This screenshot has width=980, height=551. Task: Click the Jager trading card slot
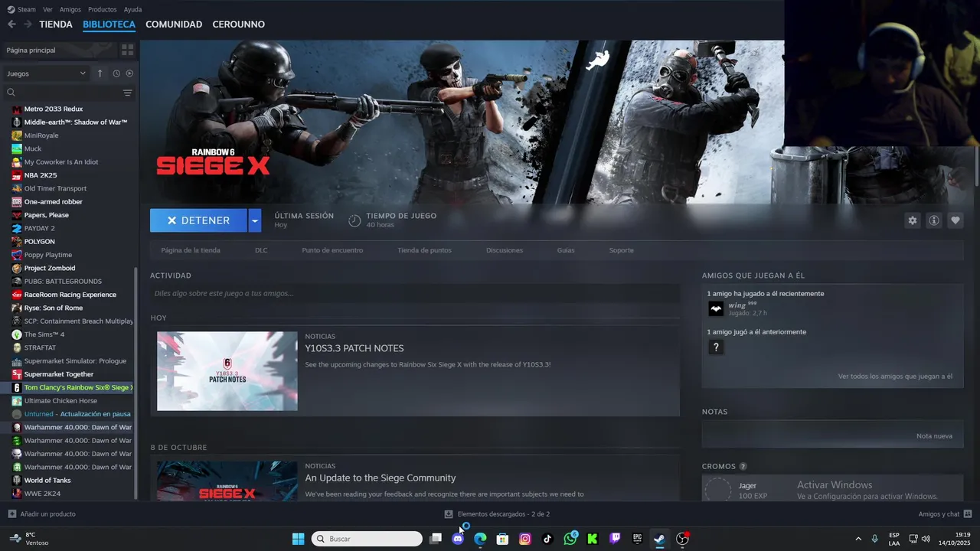point(717,491)
